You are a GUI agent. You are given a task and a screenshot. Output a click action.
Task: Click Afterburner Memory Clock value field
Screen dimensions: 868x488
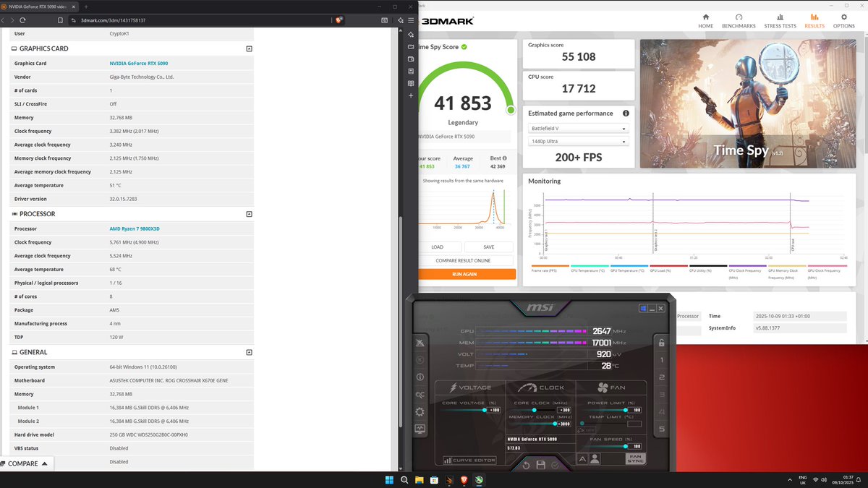click(x=565, y=424)
